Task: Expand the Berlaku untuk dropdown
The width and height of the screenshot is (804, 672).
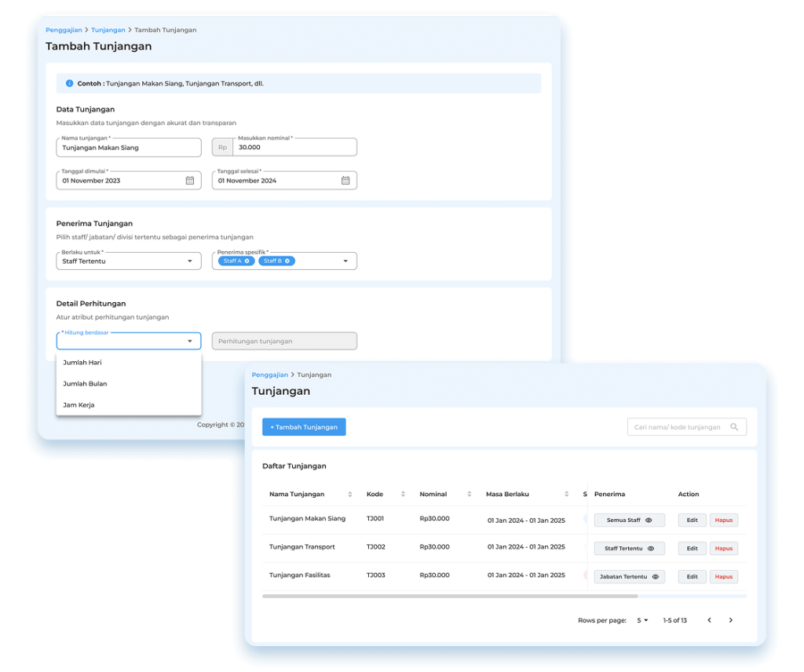Action: [189, 261]
